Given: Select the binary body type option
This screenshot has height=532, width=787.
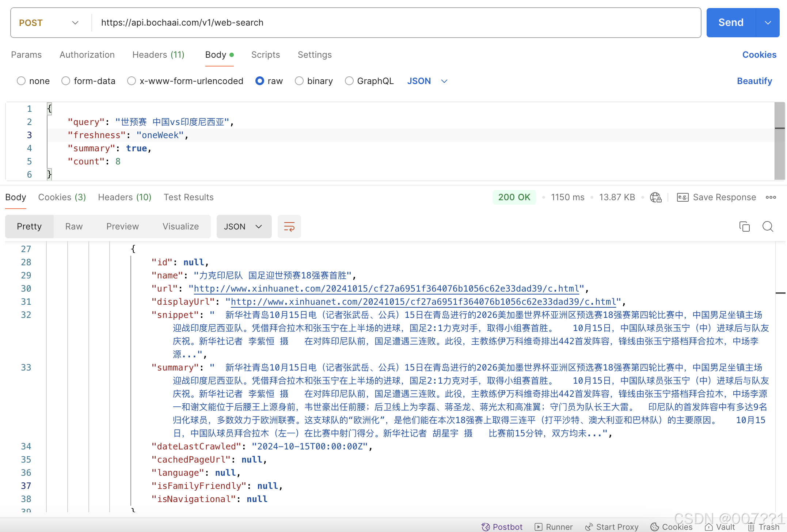Looking at the screenshot, I should [299, 81].
